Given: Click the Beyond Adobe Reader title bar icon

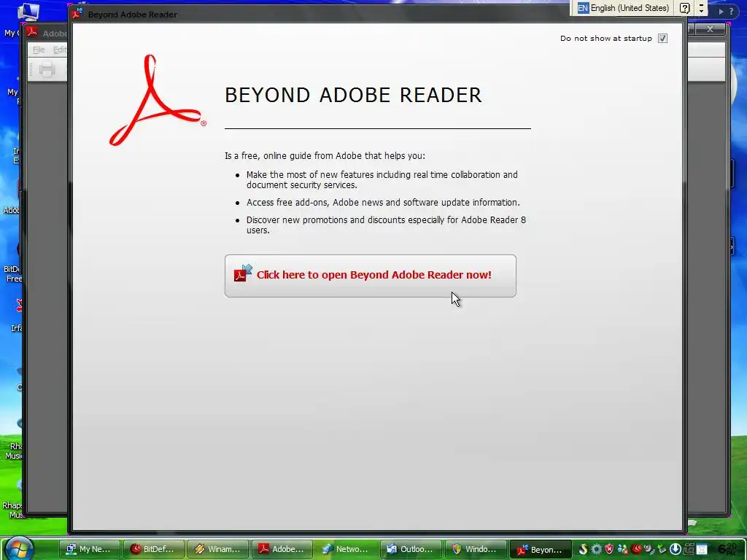Looking at the screenshot, I should pyautogui.click(x=77, y=13).
